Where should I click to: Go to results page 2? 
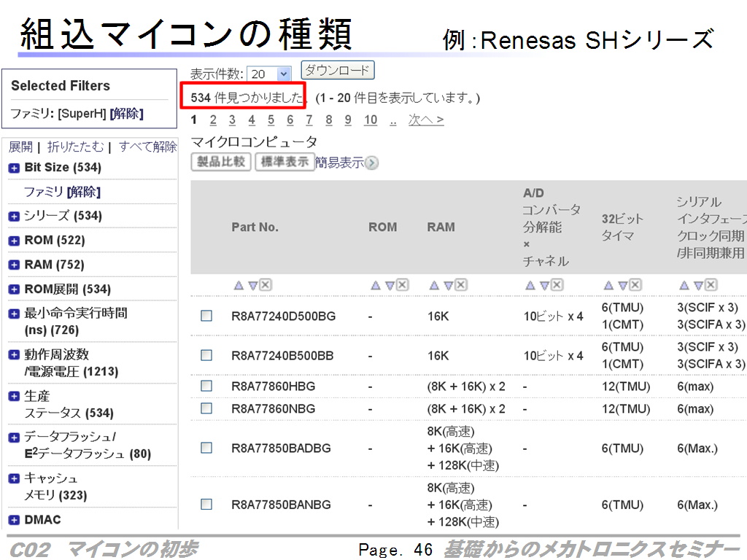[213, 120]
